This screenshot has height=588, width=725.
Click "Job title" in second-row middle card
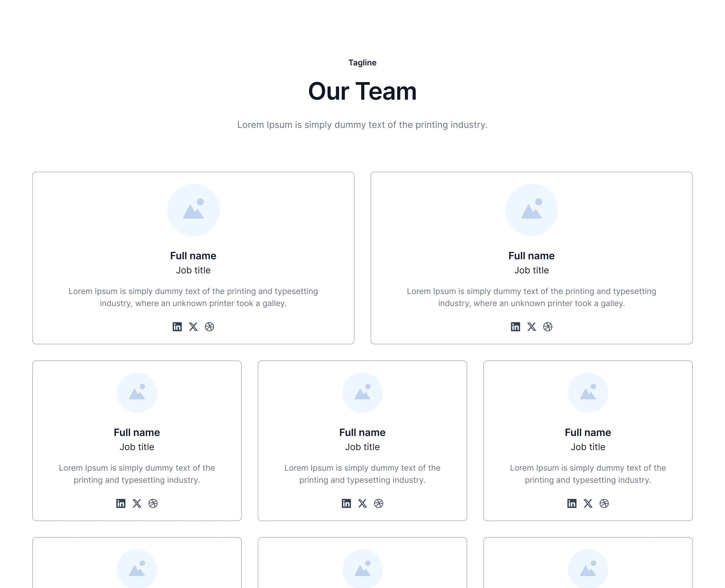pyautogui.click(x=362, y=447)
